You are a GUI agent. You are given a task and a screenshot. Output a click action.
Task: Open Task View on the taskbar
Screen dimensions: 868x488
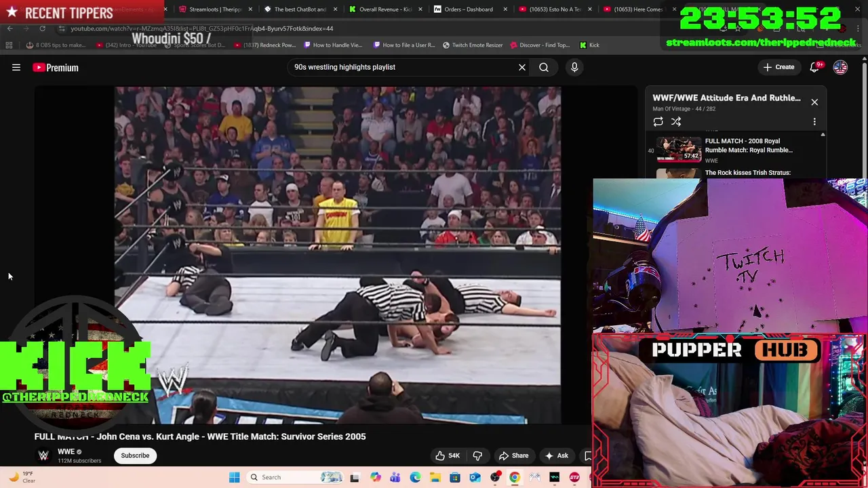pyautogui.click(x=354, y=477)
